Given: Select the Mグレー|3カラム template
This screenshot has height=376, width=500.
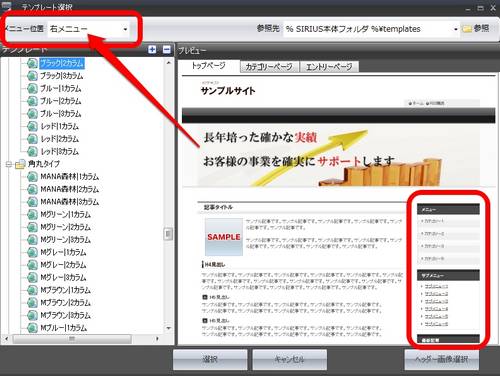Looking at the screenshot, I should point(63,277).
